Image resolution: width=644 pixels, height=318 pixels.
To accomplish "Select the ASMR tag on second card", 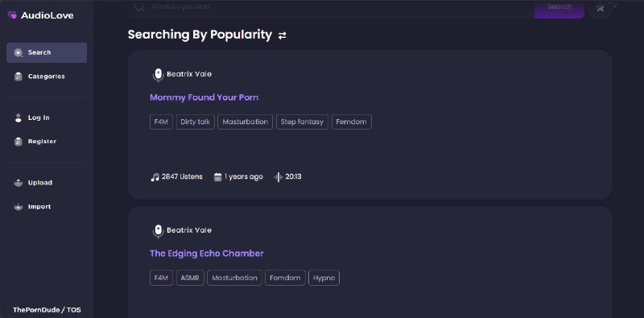I will coord(190,278).
